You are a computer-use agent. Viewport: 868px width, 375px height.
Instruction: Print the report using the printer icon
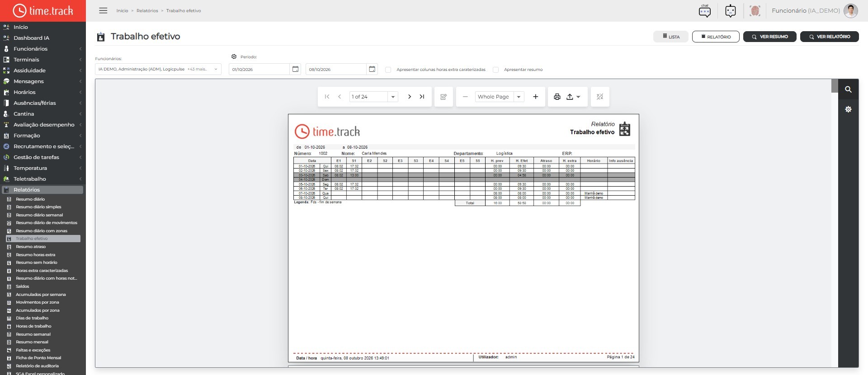point(557,97)
